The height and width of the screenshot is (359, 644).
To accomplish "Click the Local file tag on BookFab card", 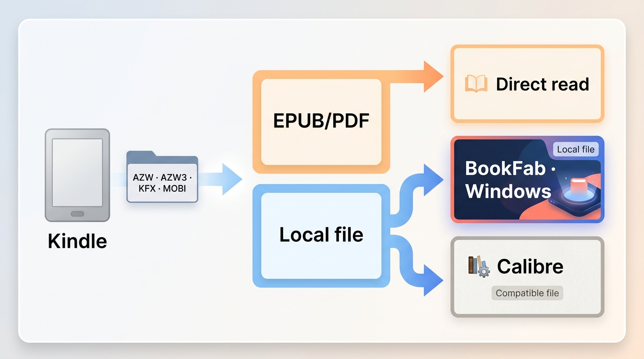I will [576, 150].
